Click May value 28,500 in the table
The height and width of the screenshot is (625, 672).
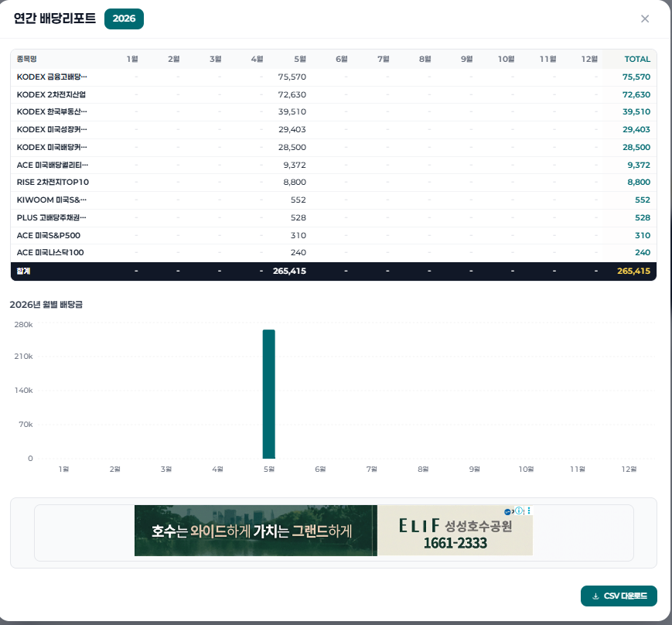(x=292, y=147)
